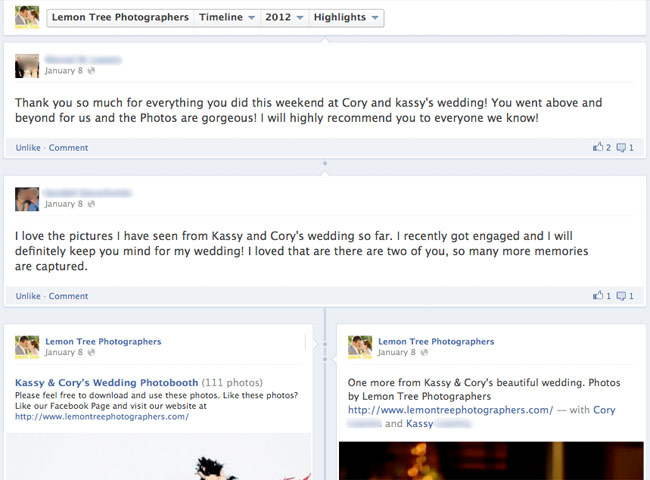
Task: Click the timeline dot between the two posts
Action: coord(325,163)
